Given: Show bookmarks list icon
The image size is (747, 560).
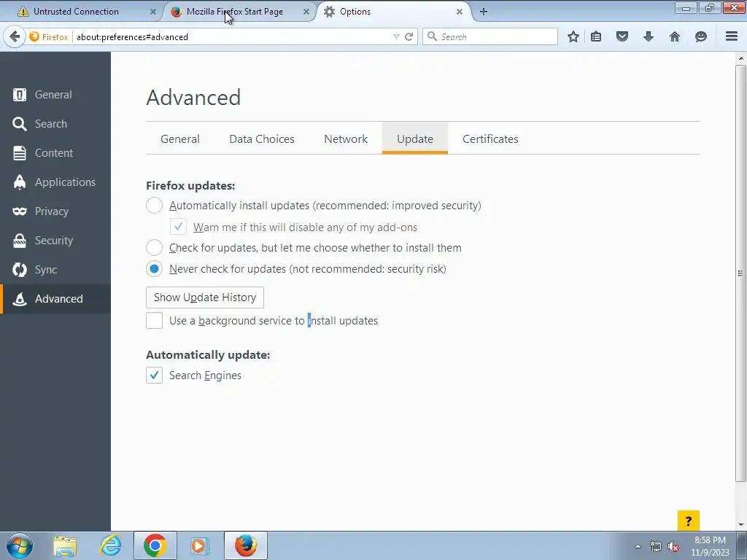Looking at the screenshot, I should click(x=596, y=36).
